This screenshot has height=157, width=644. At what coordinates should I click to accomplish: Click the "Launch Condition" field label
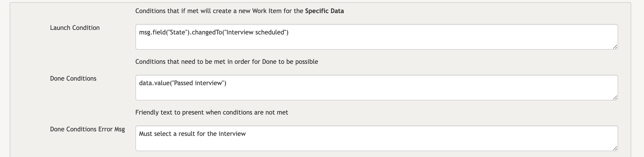coord(75,28)
